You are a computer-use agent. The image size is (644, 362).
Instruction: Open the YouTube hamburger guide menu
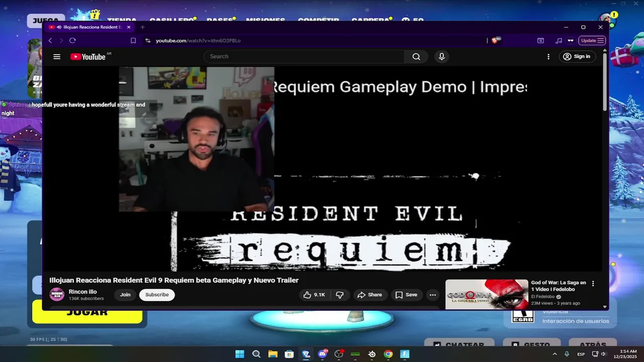(x=57, y=57)
